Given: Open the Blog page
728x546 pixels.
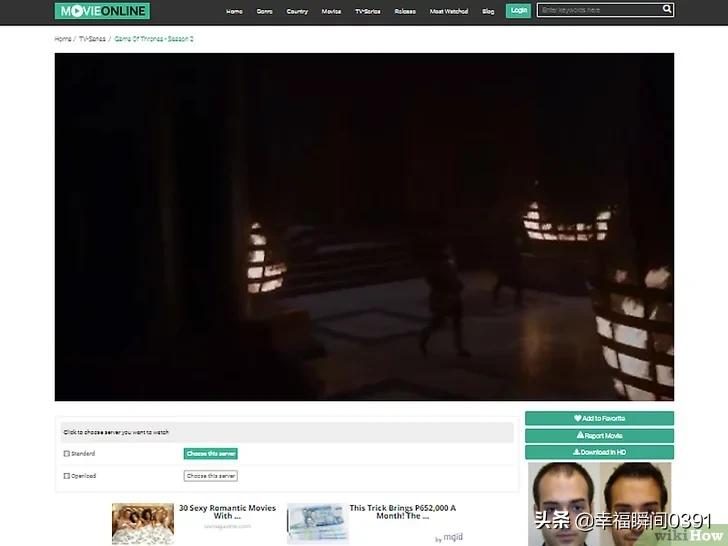Looking at the screenshot, I should tap(488, 12).
